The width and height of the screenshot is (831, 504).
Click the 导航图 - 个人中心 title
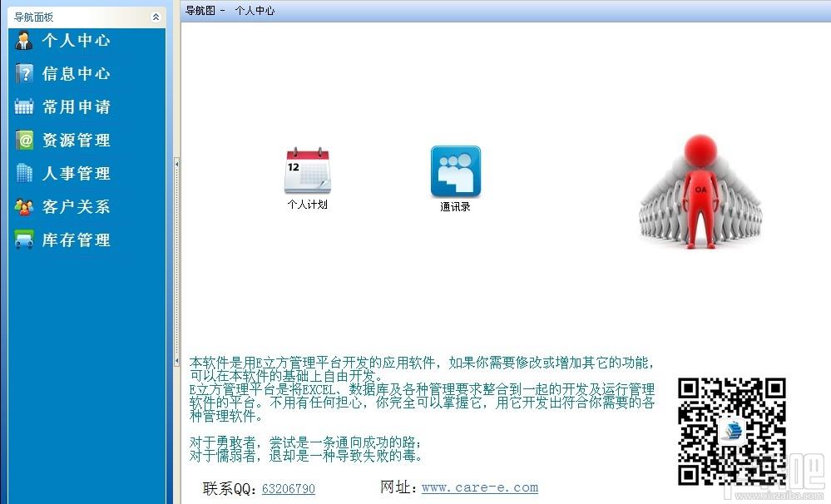pos(230,10)
